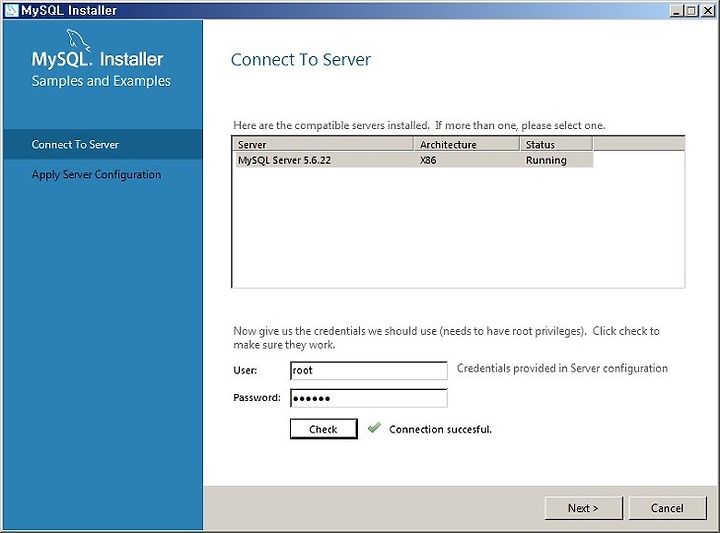Click the MySQL Installer title bar icon
This screenshot has height=533, width=720.
pos(11,10)
